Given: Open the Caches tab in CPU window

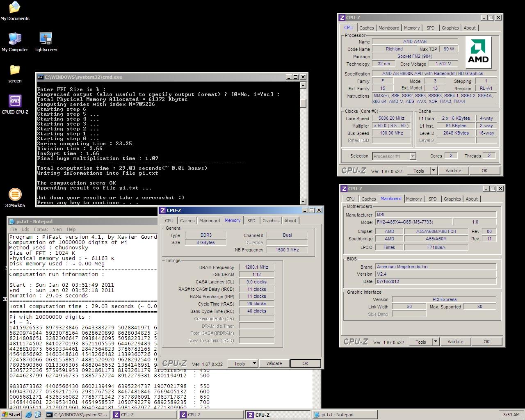Looking at the screenshot, I should pos(367,28).
